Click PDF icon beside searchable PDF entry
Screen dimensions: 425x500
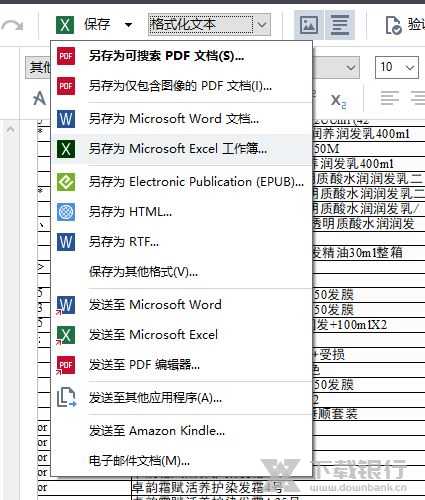[x=66, y=56]
